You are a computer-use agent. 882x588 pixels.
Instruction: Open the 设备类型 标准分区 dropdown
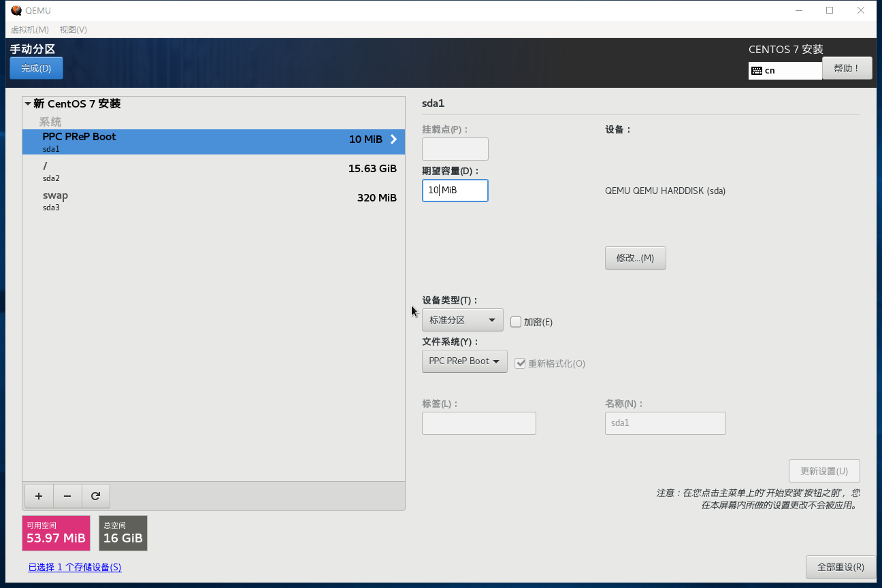tap(463, 320)
